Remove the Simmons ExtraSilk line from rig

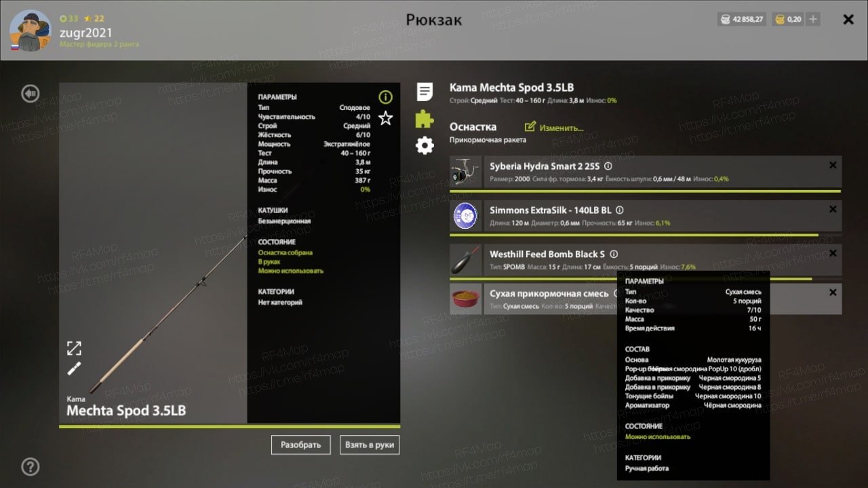click(833, 210)
